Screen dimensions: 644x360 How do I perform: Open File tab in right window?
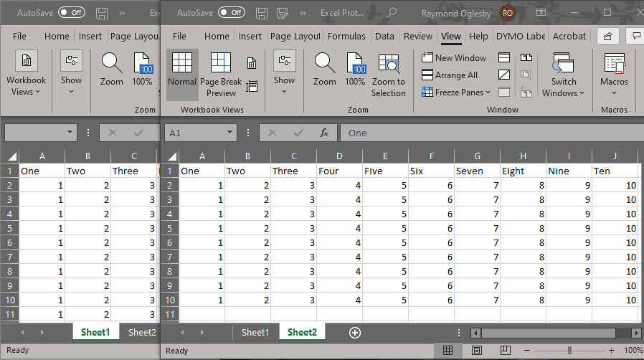pos(179,36)
